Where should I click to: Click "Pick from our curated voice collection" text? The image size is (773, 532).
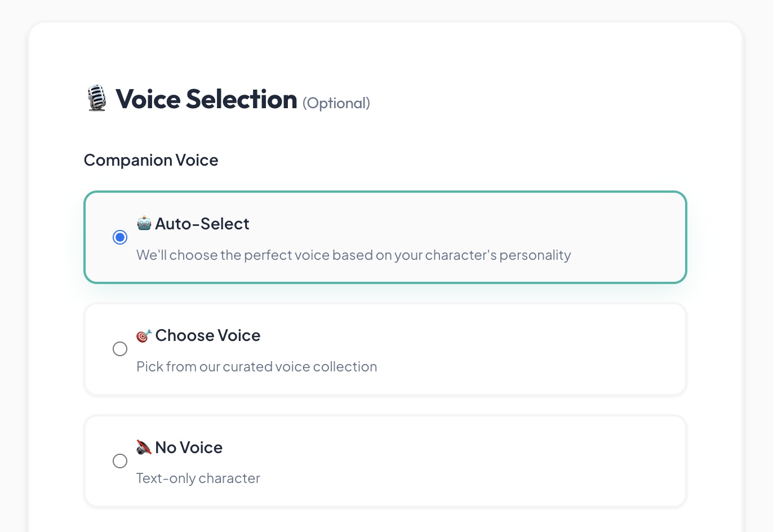pos(256,367)
